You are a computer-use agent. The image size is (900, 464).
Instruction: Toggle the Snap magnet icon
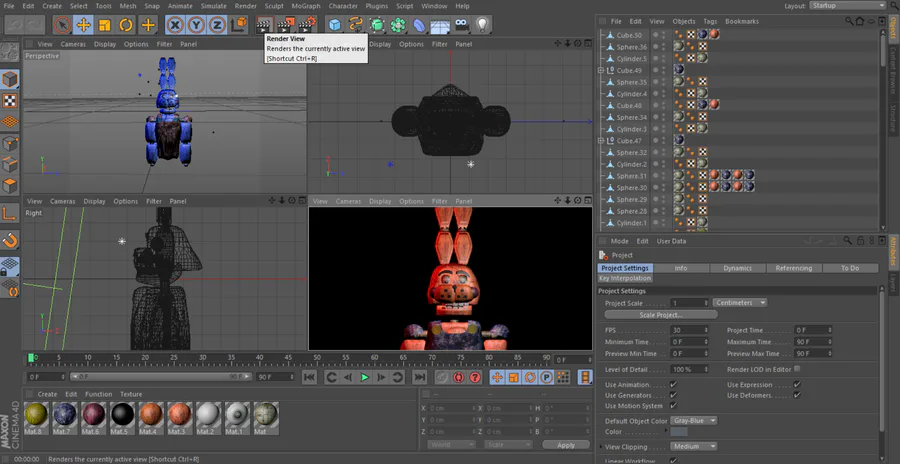click(10, 241)
